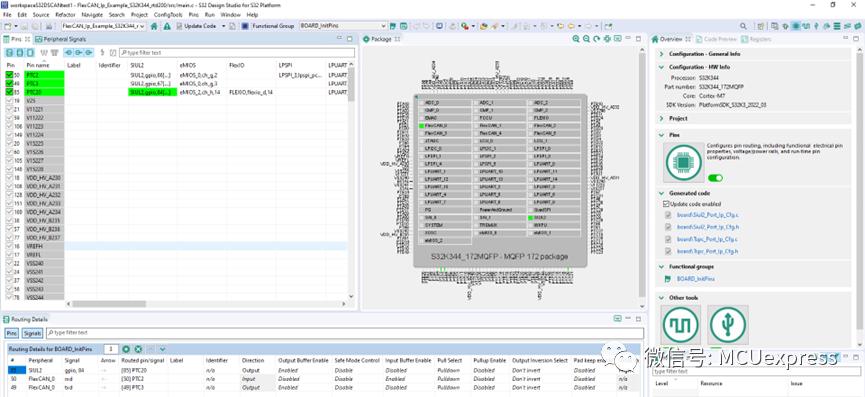Select the Input direction cell for PTC2
865x397 pixels.
(x=258, y=379)
